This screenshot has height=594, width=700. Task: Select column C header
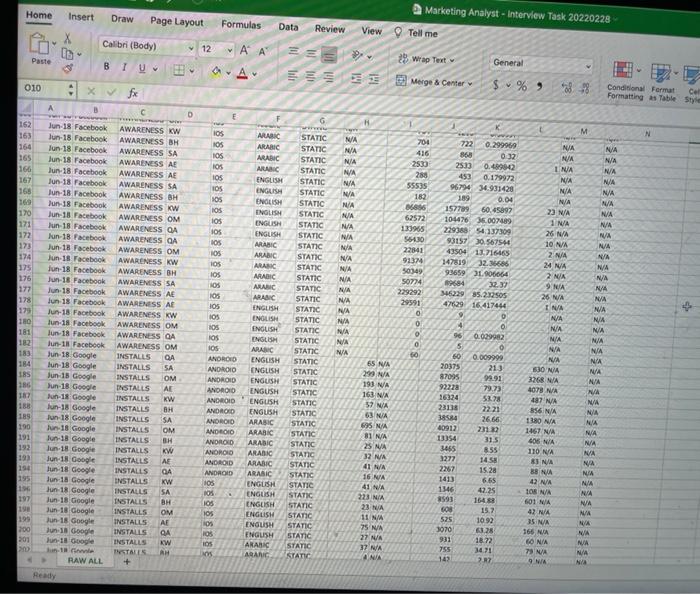[142, 112]
